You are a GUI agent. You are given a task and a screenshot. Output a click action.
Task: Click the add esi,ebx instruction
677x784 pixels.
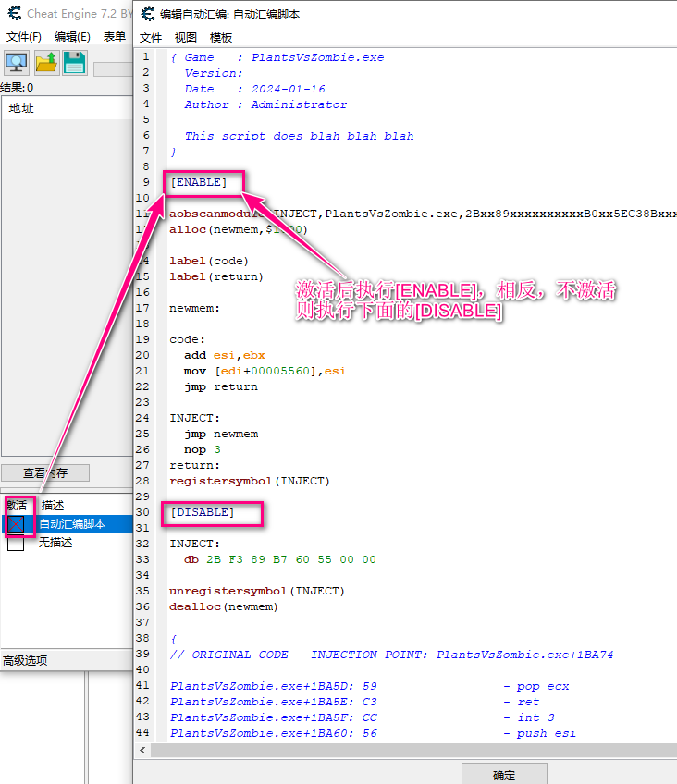point(225,355)
